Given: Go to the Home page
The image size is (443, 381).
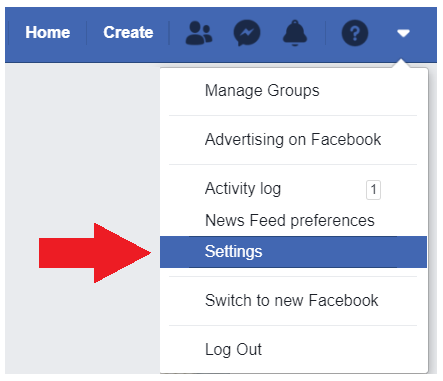Looking at the screenshot, I should click(48, 32).
